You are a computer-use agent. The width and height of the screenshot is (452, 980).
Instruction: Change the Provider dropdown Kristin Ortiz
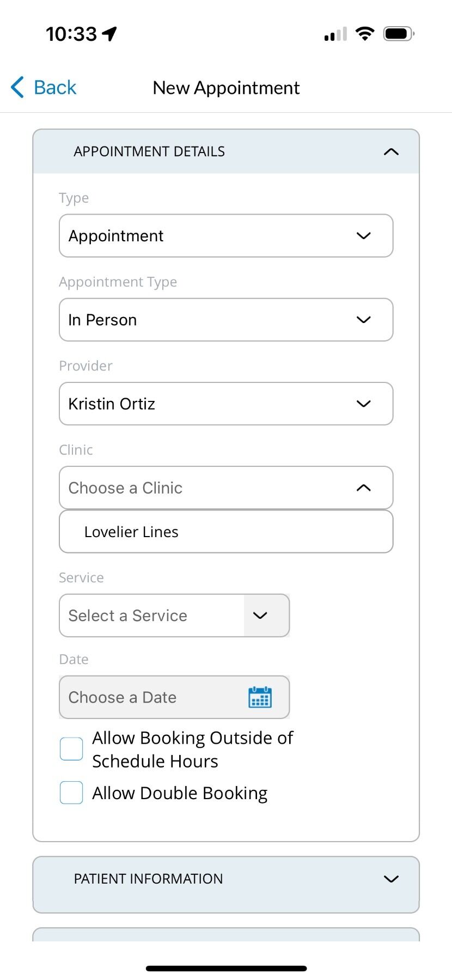[x=225, y=404]
